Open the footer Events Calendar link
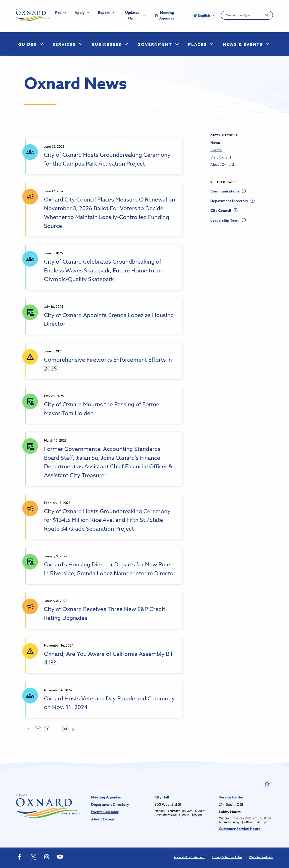 click(x=105, y=812)
